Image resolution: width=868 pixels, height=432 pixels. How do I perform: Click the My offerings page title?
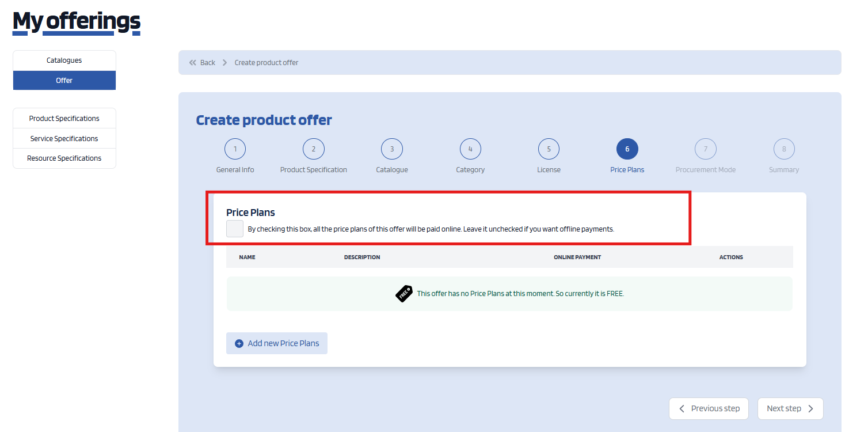[x=77, y=21]
